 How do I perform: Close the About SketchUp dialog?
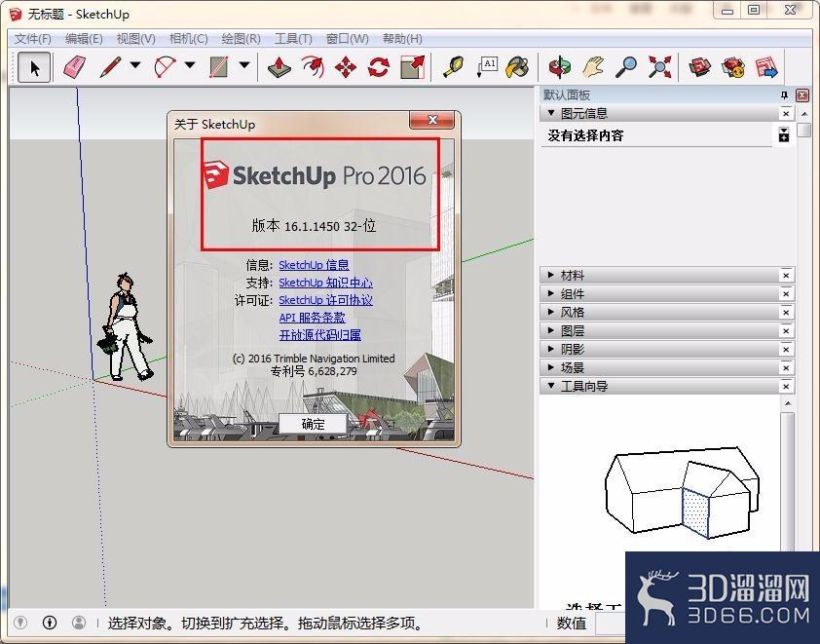[432, 120]
